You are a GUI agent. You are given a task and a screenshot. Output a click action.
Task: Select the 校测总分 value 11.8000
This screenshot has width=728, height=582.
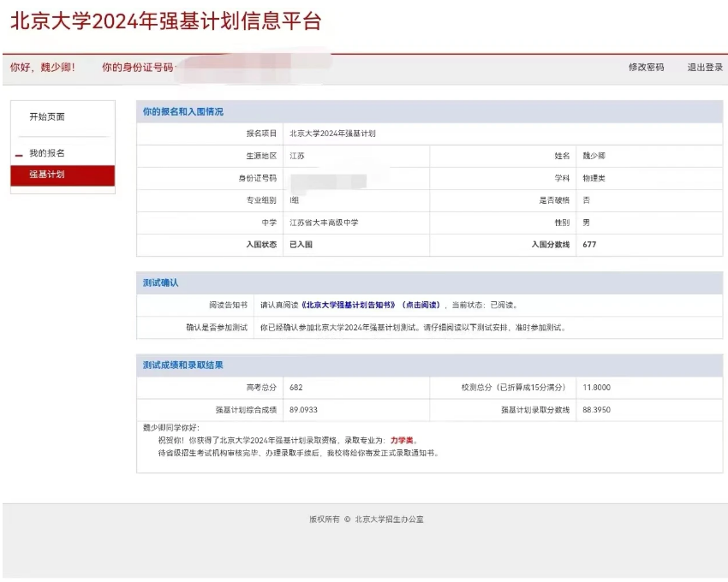[597, 388]
